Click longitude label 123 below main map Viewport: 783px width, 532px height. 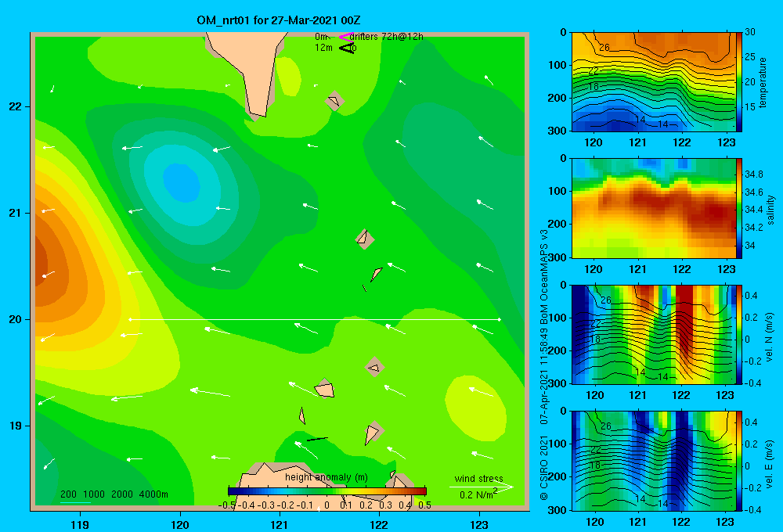pos(479,524)
